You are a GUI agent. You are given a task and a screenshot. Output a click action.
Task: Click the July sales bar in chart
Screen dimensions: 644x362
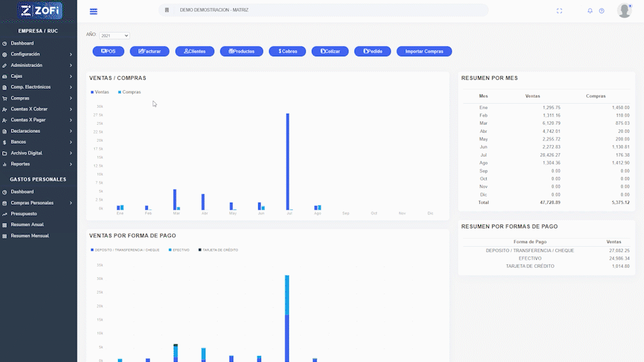[x=287, y=161]
